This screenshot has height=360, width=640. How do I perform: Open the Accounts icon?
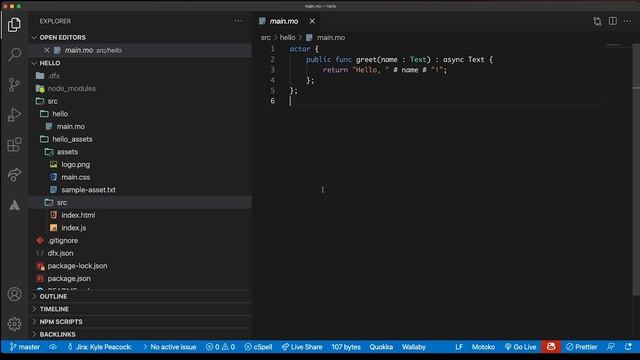(14, 294)
